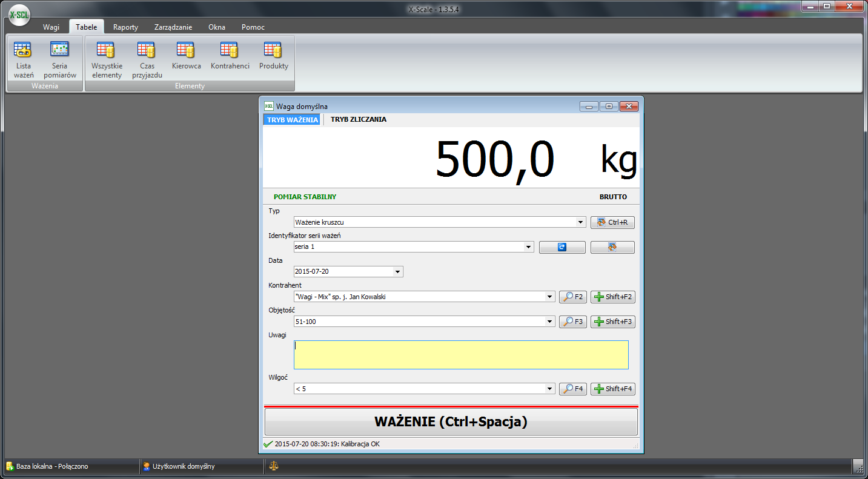The width and height of the screenshot is (868, 479).
Task: Click into the Uwagi text field
Action: 460,354
